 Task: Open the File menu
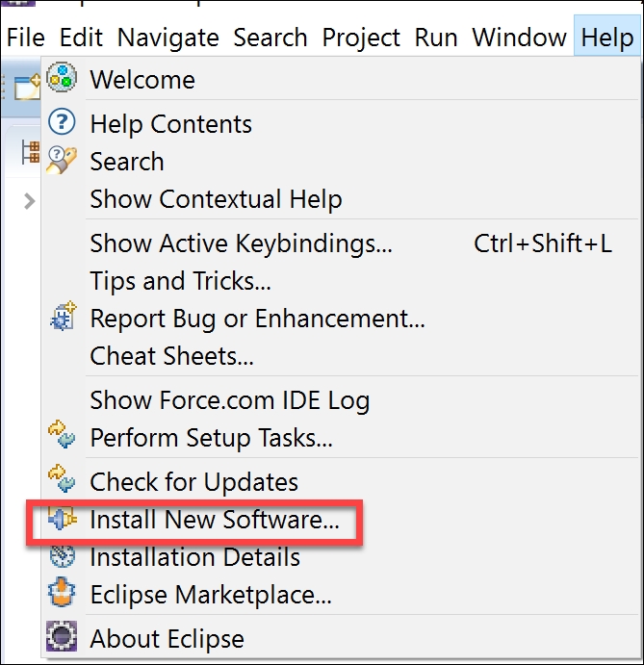coord(25,38)
